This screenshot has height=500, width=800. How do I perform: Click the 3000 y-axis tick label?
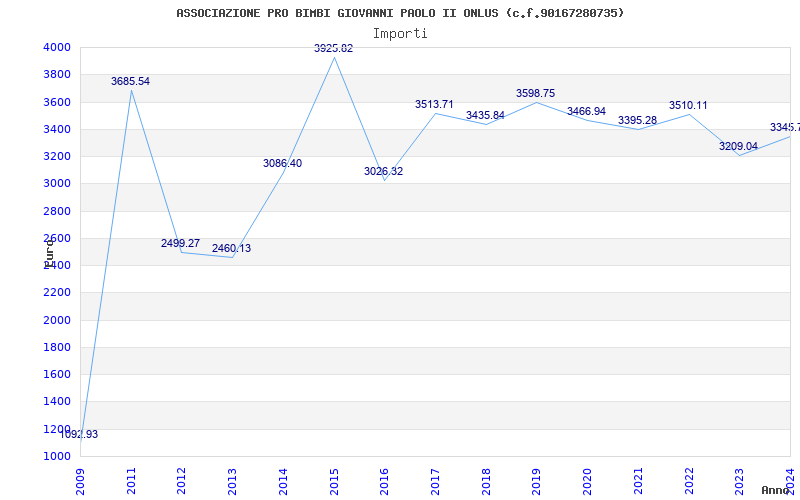pyautogui.click(x=57, y=184)
